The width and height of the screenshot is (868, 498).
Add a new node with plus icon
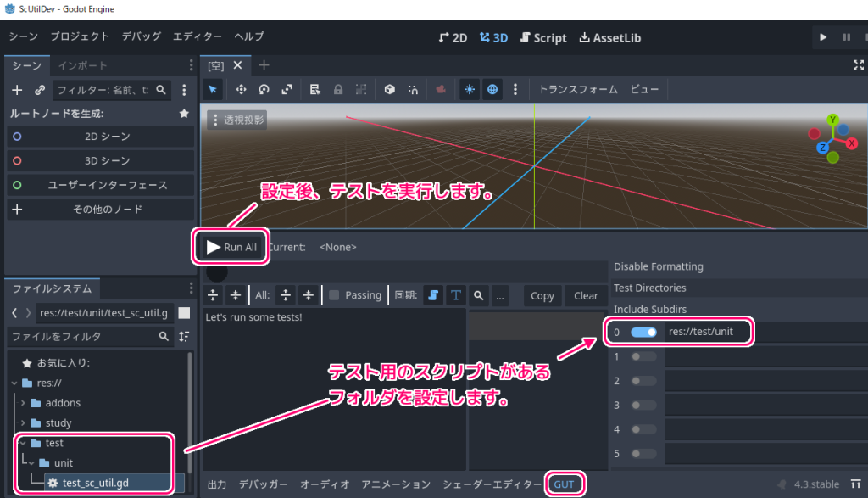click(17, 90)
